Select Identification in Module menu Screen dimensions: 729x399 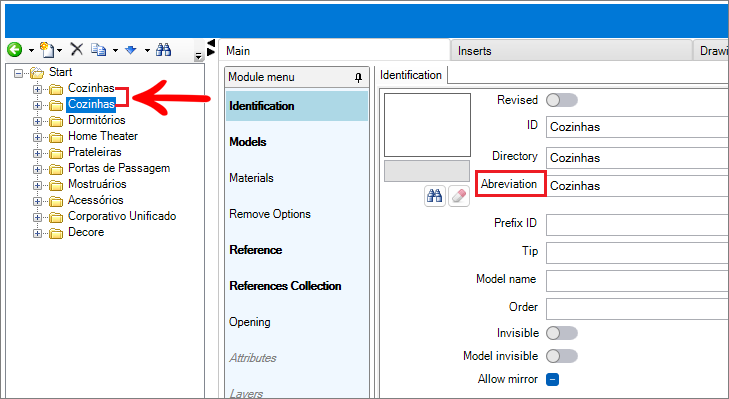point(297,106)
